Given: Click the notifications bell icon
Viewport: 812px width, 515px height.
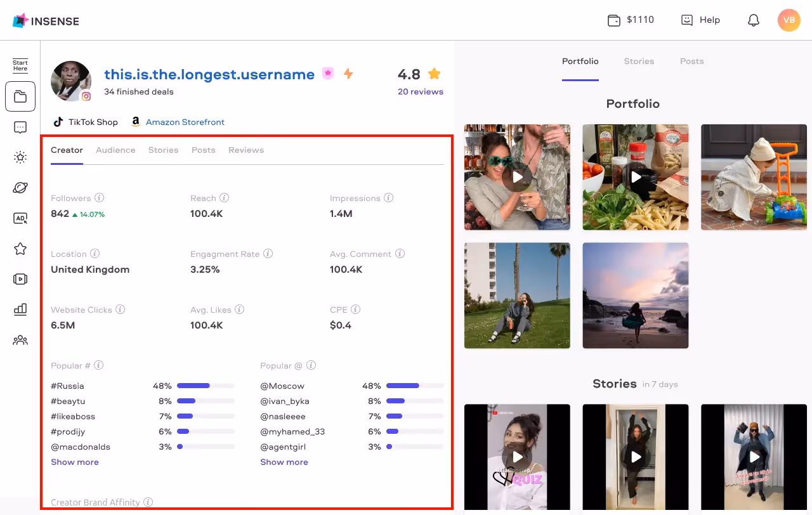Looking at the screenshot, I should click(754, 20).
